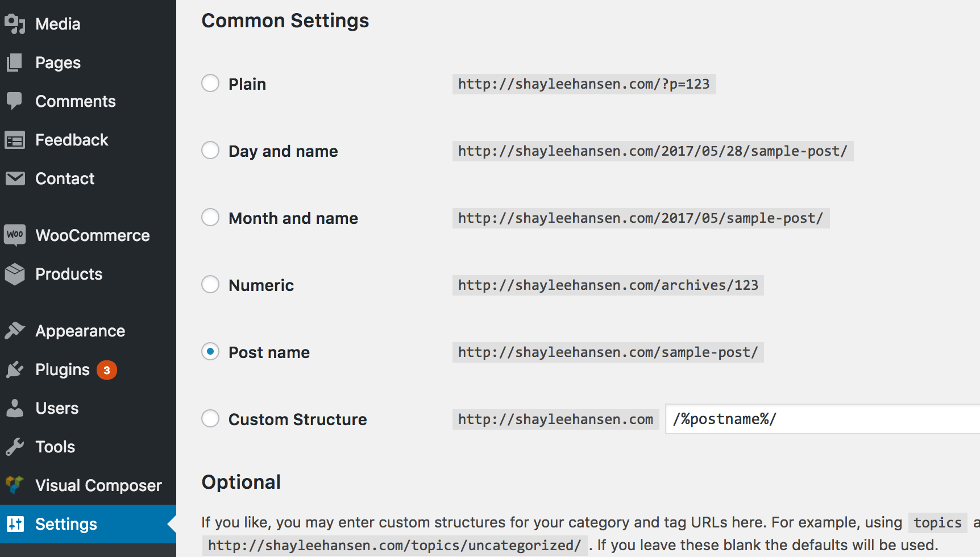Click the Products box icon
980x557 pixels.
pos(15,274)
